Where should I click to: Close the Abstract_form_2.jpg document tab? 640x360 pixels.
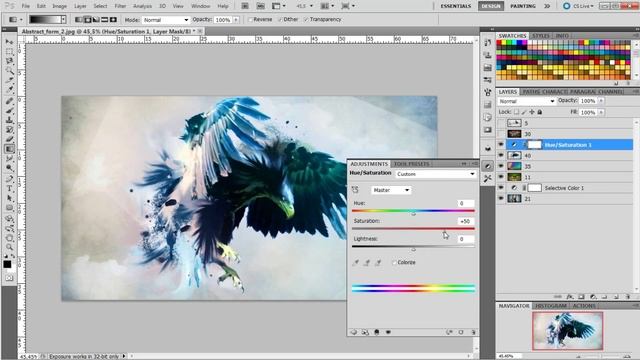coord(200,31)
